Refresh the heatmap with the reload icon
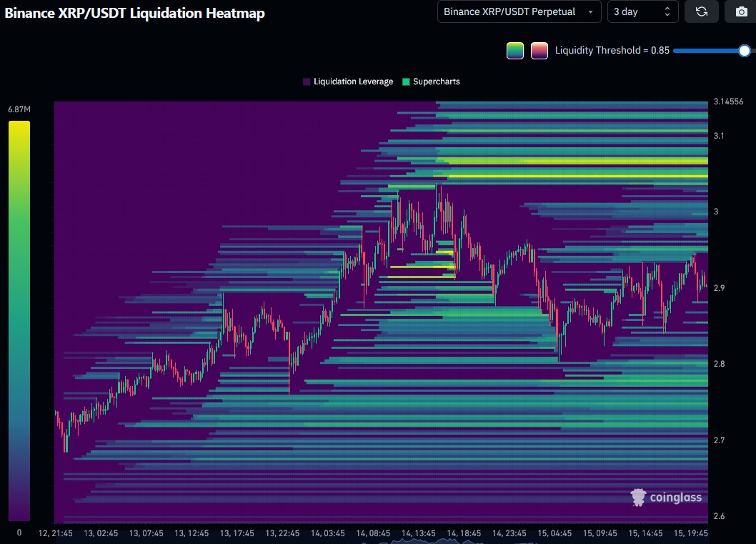The image size is (756, 544). [x=702, y=11]
